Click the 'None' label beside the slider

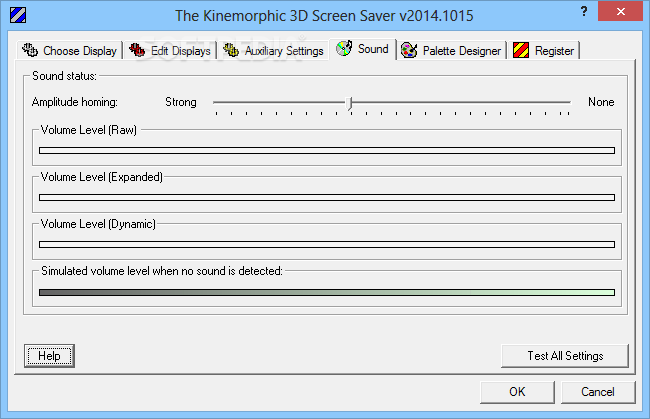[601, 102]
